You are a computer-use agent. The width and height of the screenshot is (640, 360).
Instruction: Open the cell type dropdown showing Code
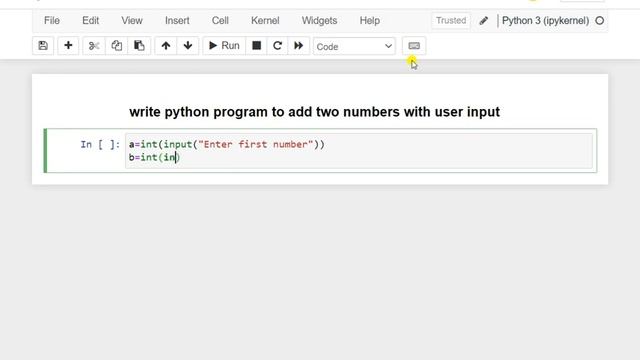click(354, 47)
